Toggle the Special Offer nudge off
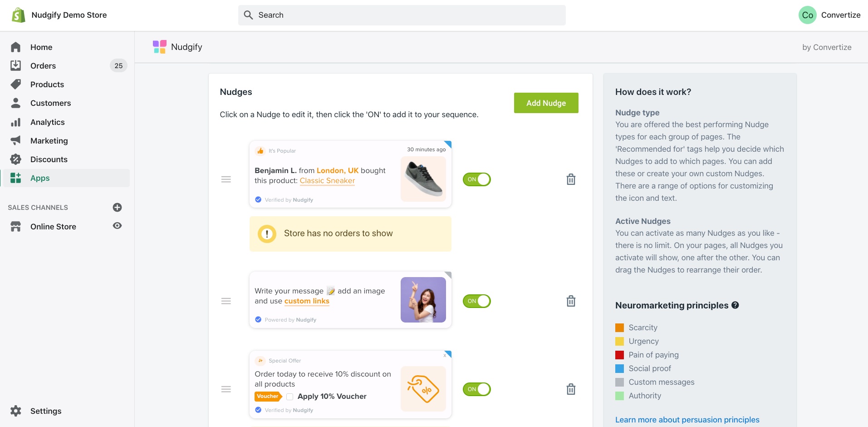 pos(477,389)
